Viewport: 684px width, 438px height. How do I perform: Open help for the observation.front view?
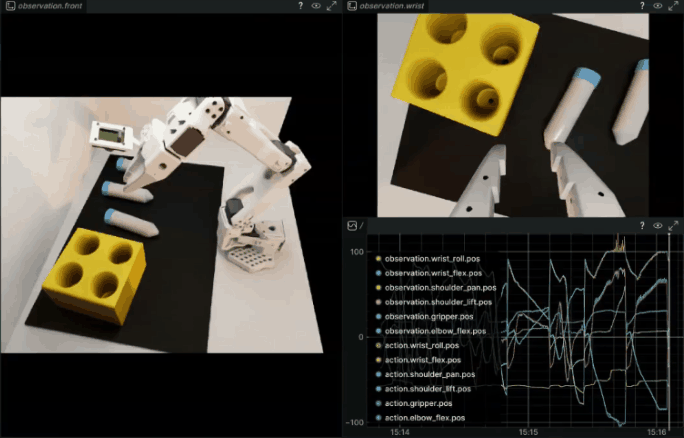pos(301,6)
